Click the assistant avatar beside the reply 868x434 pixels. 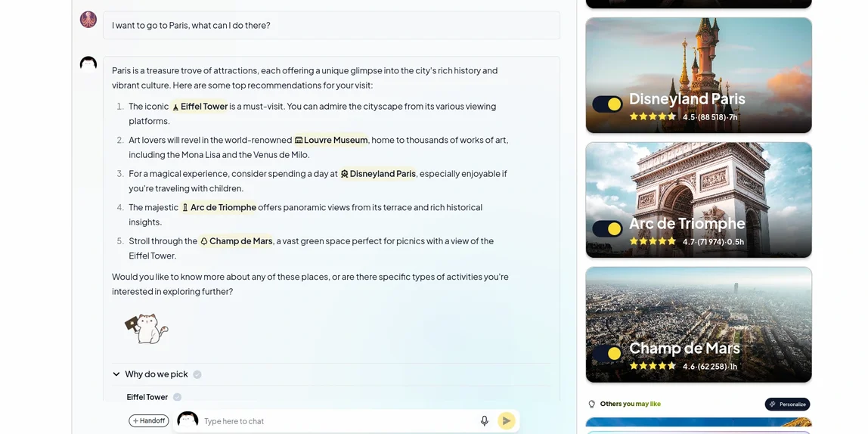88,64
